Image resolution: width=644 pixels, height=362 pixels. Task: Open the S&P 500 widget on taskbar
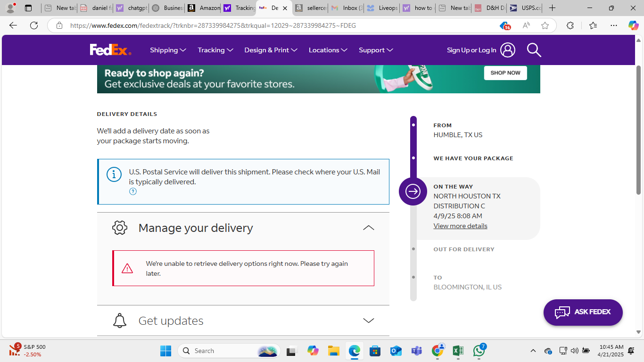coord(27,351)
